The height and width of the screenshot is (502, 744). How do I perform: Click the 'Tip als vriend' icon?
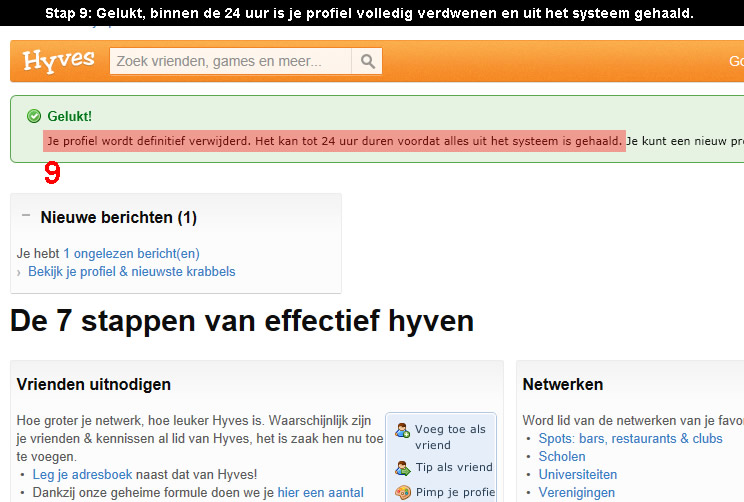point(402,468)
